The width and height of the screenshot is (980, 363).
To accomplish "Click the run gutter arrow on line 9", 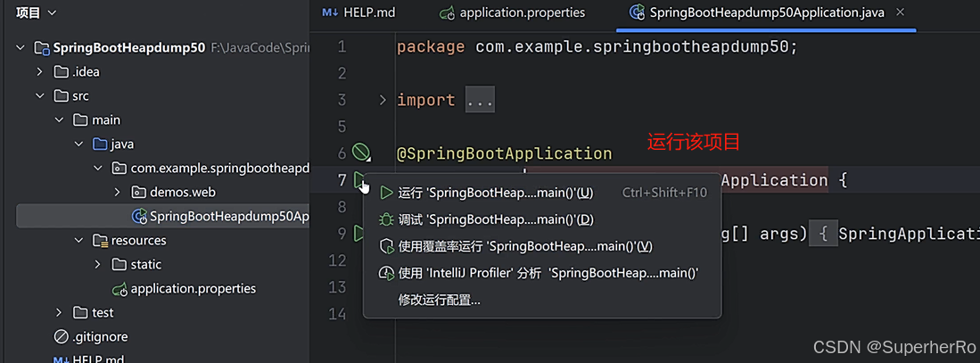I will [x=358, y=234].
